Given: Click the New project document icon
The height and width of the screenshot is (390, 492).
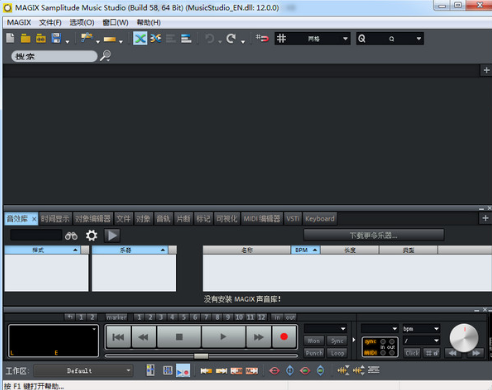Looking at the screenshot, I should (x=10, y=38).
